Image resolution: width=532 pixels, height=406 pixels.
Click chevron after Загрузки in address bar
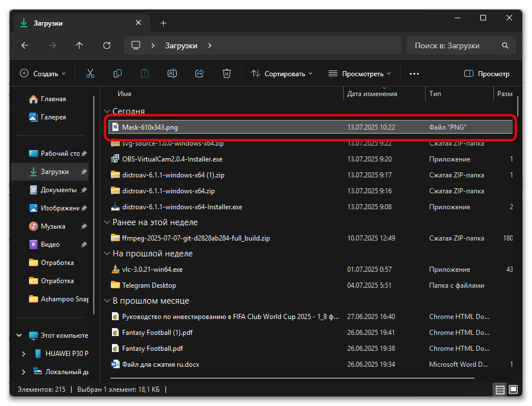coord(210,45)
